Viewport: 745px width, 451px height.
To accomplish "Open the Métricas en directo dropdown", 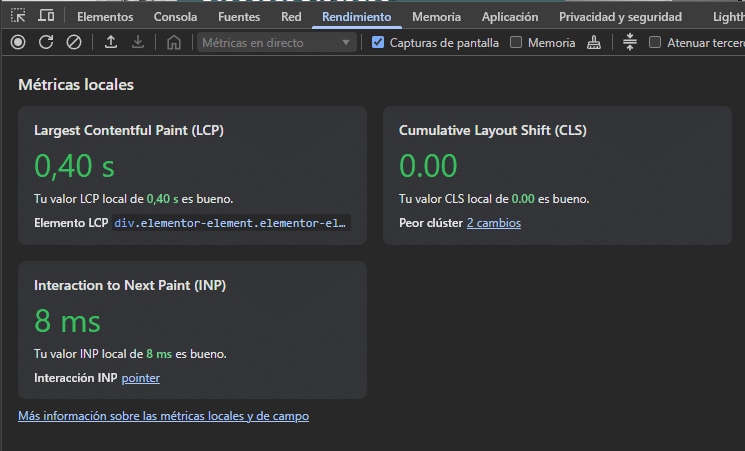I will 277,42.
